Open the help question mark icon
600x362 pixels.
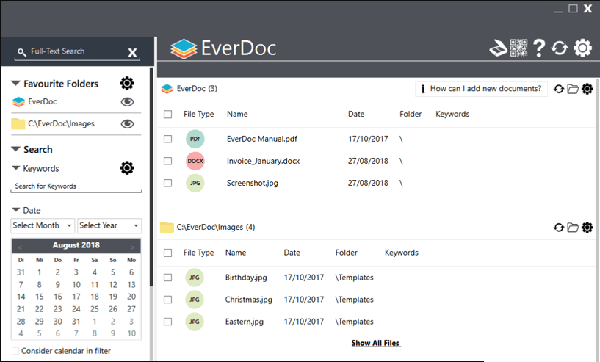(539, 48)
